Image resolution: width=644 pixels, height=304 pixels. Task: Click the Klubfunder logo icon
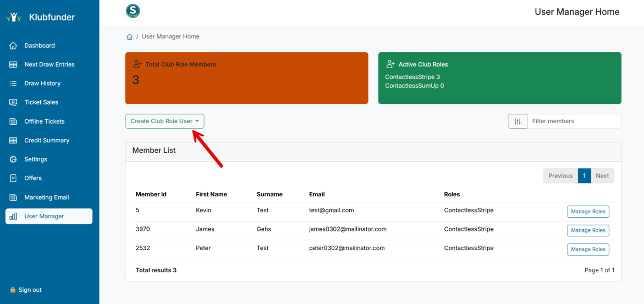point(14,17)
